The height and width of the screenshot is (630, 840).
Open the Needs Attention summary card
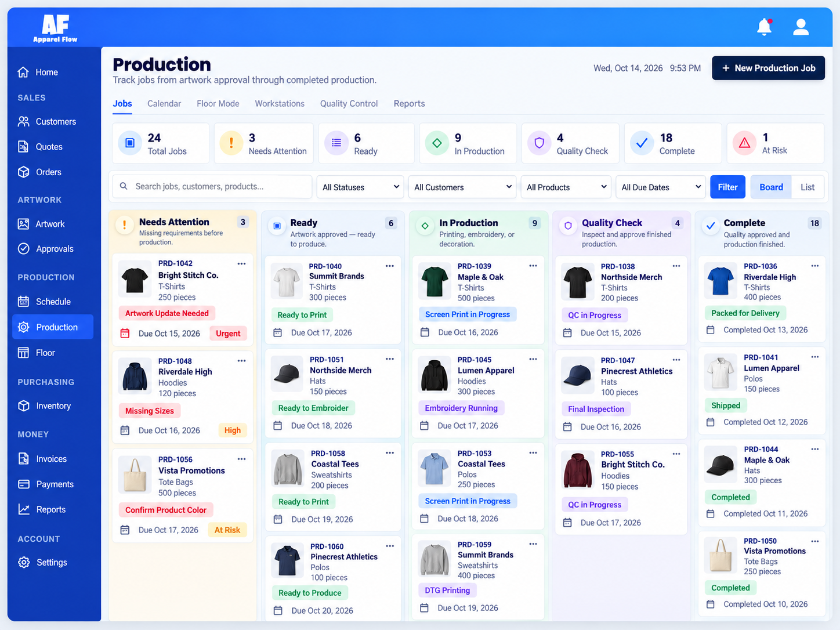[x=265, y=143]
